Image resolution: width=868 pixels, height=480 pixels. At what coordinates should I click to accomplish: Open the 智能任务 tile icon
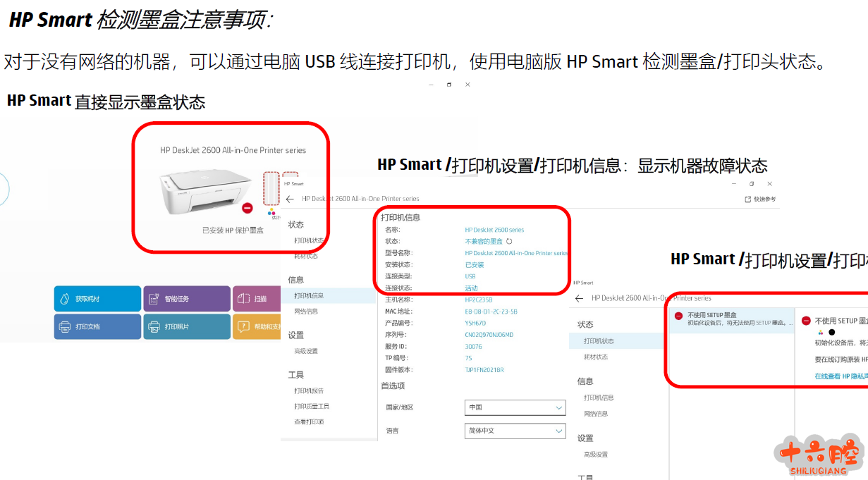point(154,299)
